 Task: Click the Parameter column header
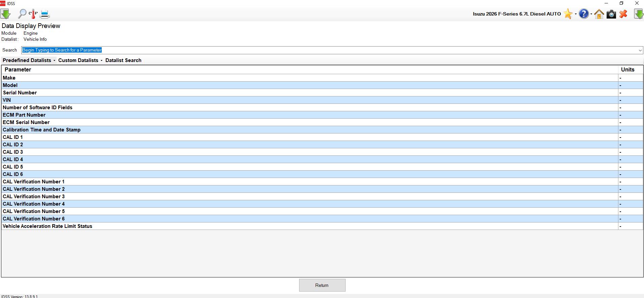click(x=310, y=69)
